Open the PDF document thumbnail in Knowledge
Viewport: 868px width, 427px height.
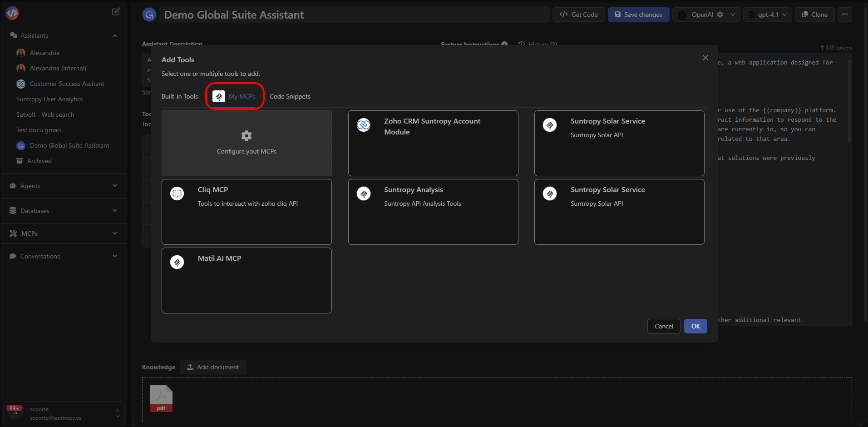(x=161, y=398)
